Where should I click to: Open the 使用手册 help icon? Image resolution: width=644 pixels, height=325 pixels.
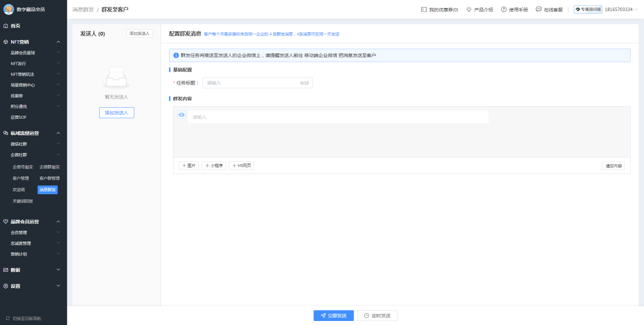(x=502, y=9)
